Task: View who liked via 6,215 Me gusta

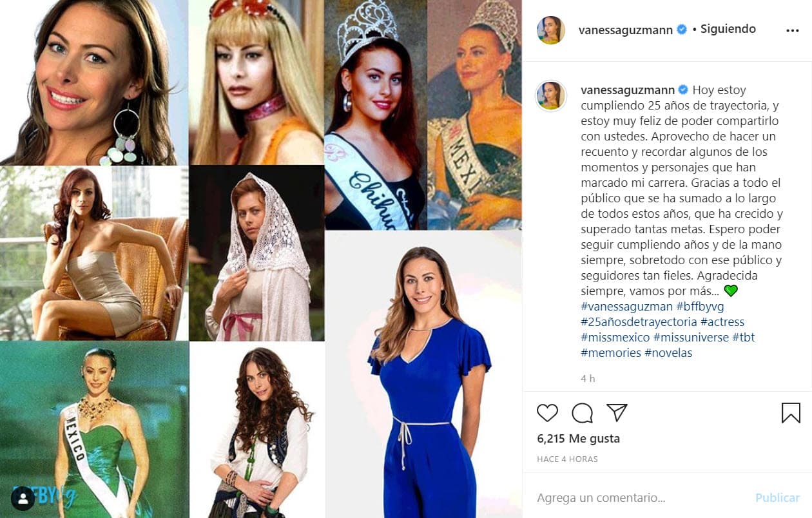Action: point(580,438)
